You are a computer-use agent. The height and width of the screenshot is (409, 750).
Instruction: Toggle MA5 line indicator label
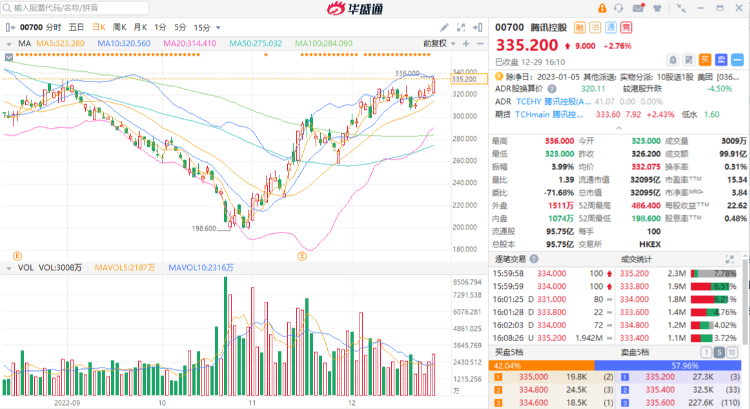60,44
